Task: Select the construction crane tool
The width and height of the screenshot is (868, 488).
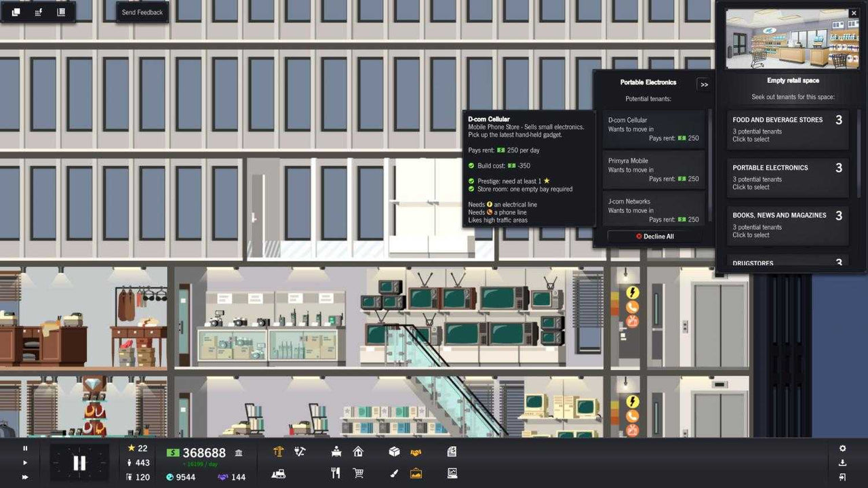Action: [x=279, y=451]
